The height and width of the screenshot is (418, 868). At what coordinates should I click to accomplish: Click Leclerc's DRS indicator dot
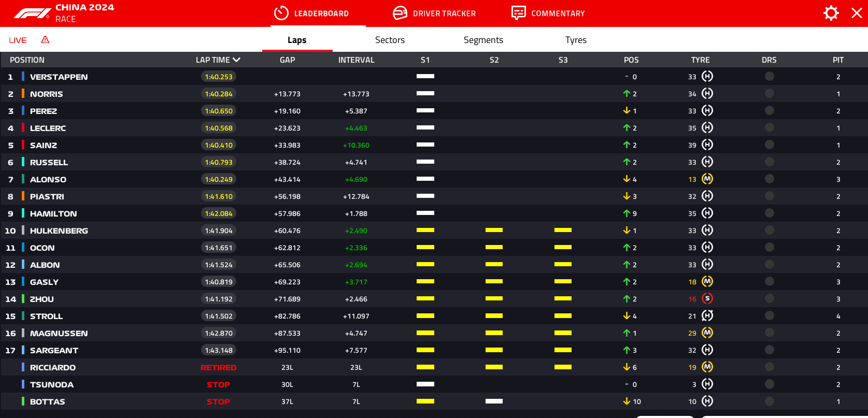tap(770, 128)
